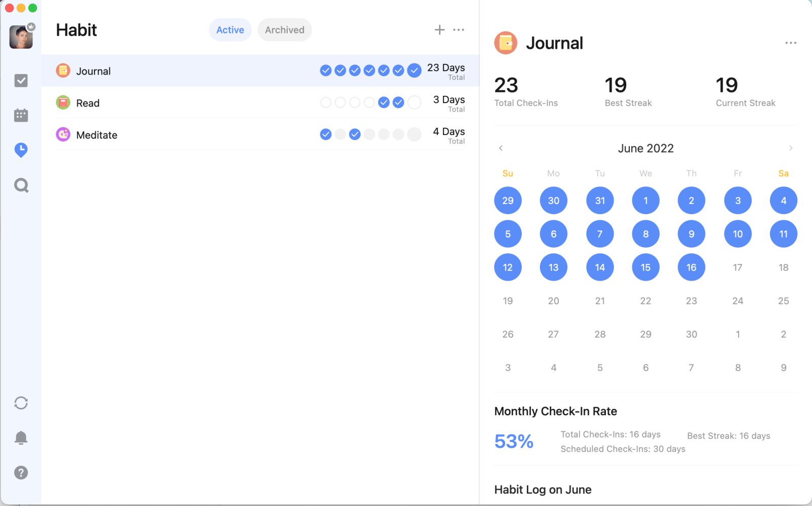The image size is (812, 506).
Task: Toggle today's gray circle for Meditate
Action: (x=415, y=134)
